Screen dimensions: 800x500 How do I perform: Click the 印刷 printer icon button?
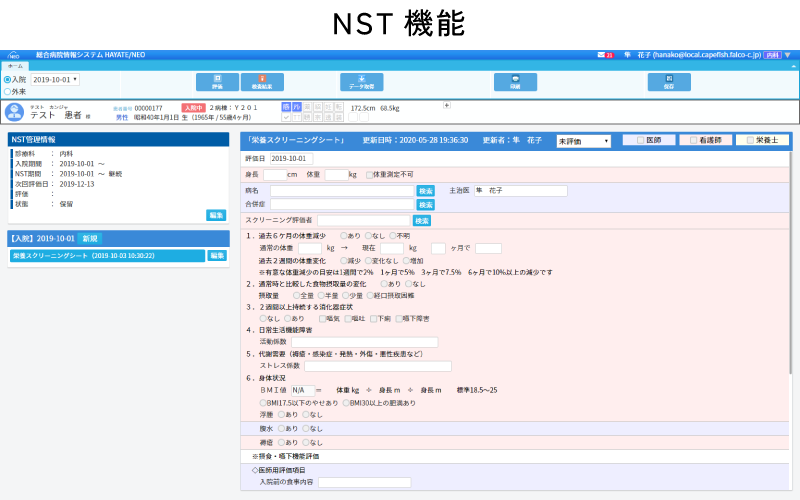click(515, 82)
